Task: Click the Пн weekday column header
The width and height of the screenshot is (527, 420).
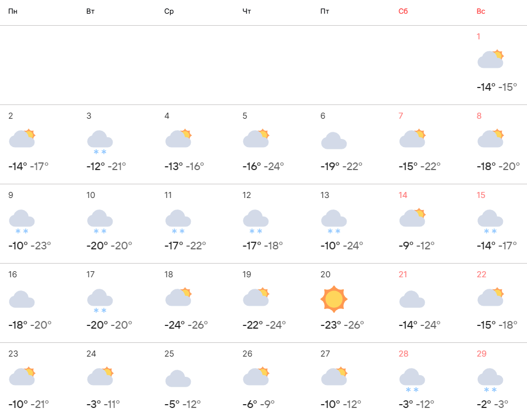Action: click(x=12, y=11)
